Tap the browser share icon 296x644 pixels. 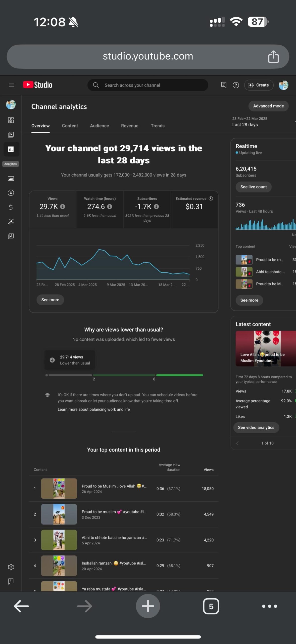[x=273, y=56]
